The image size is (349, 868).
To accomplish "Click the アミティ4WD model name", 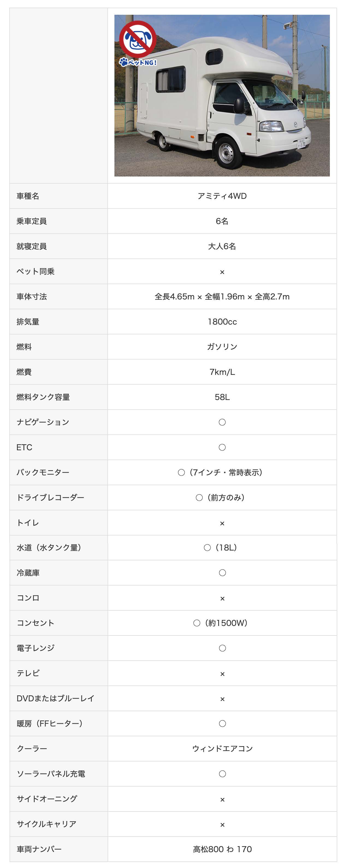I will 222,196.
